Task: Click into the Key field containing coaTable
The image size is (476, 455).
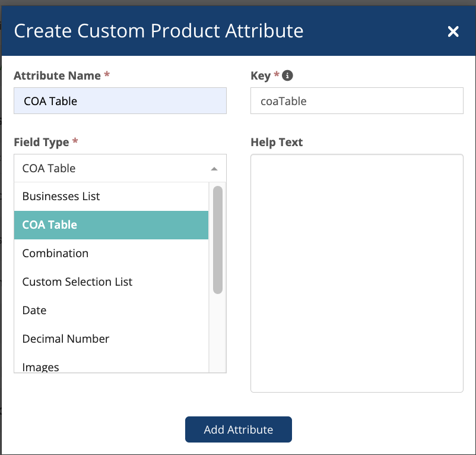Action: click(x=357, y=101)
